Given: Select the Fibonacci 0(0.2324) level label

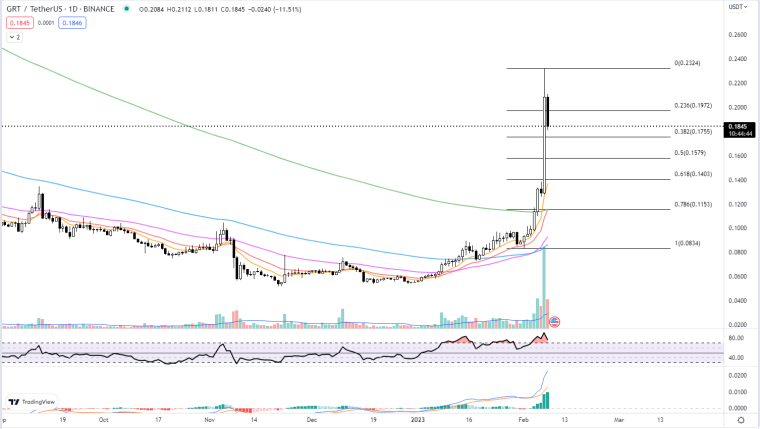Looking at the screenshot, I should [x=687, y=63].
